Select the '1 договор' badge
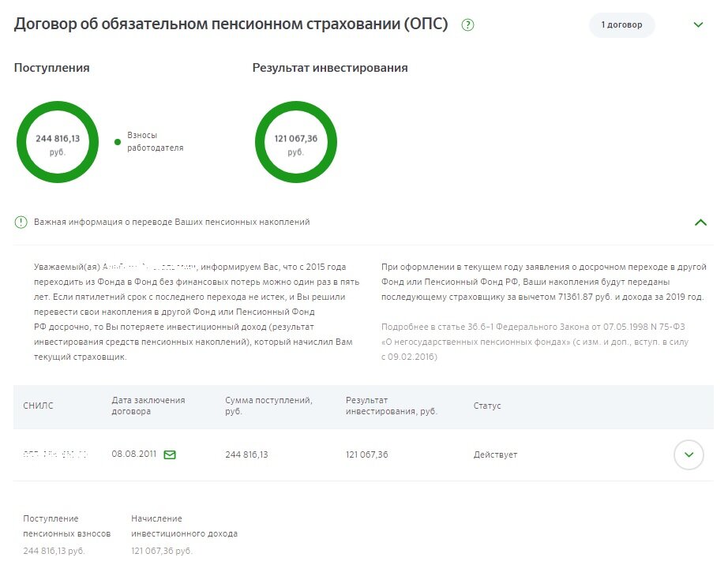 point(621,25)
